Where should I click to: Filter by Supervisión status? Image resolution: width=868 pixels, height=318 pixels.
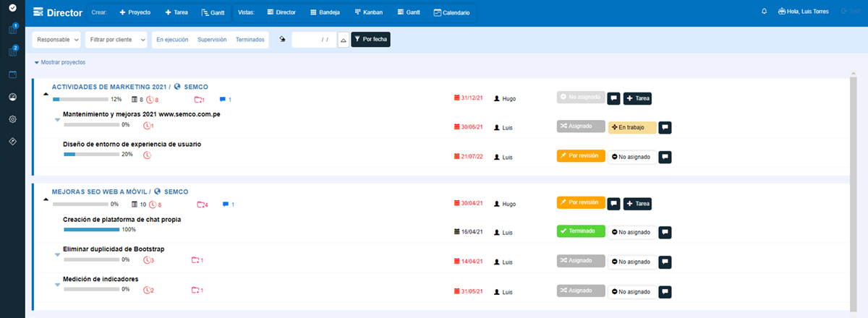212,40
